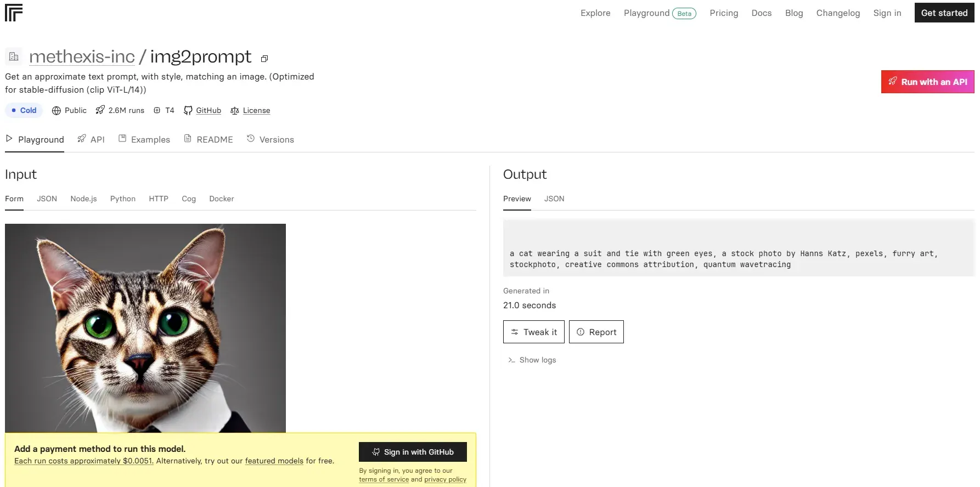Screen dimensions: 980x487
Task: Click the copy icon beside img2prompt
Action: 264,59
